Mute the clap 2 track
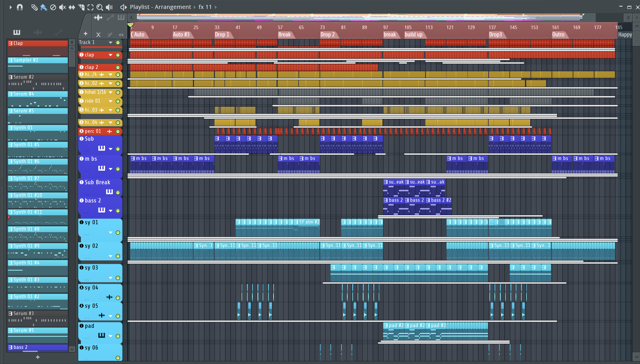 click(x=118, y=67)
